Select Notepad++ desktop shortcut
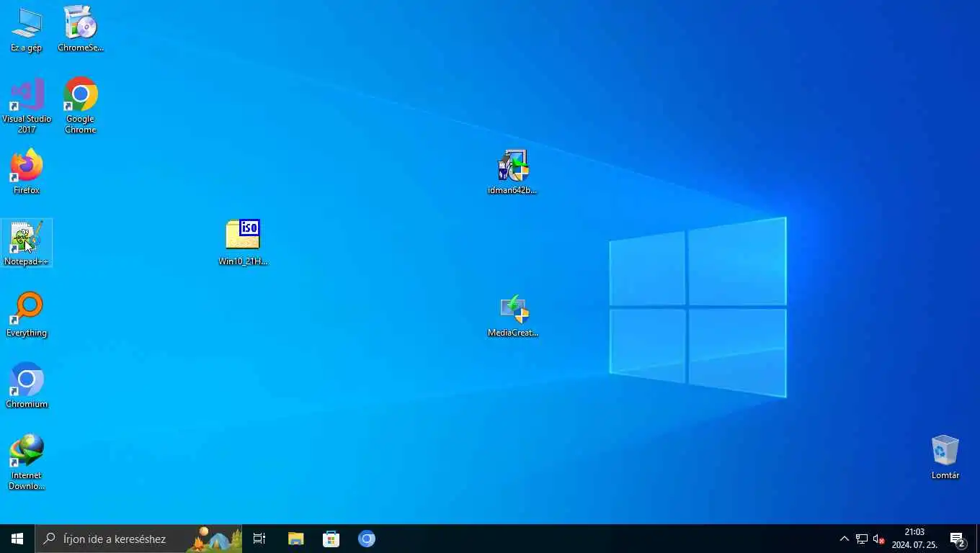Screen dimensions: 980x553 [27, 243]
